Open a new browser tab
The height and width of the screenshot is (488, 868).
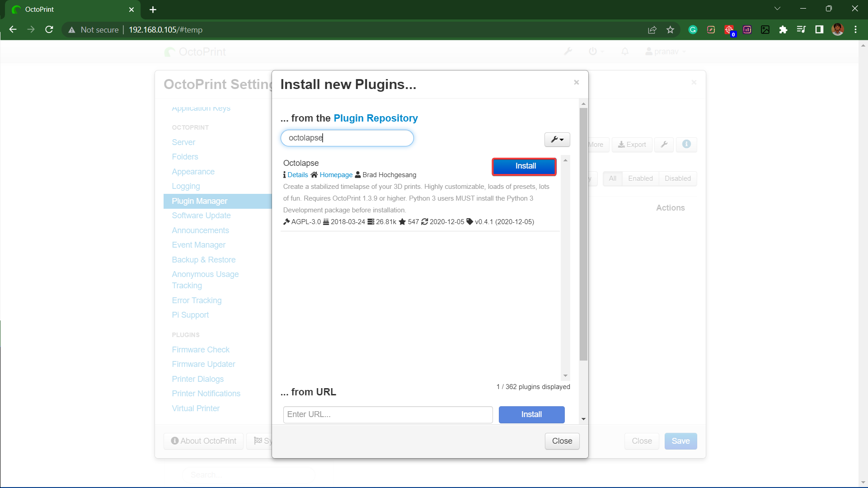tap(153, 9)
